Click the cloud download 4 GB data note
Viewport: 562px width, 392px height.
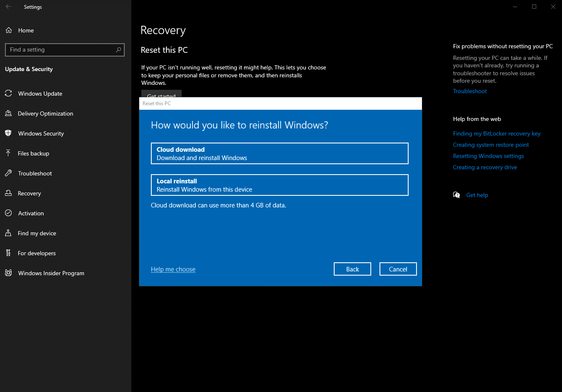(x=219, y=205)
